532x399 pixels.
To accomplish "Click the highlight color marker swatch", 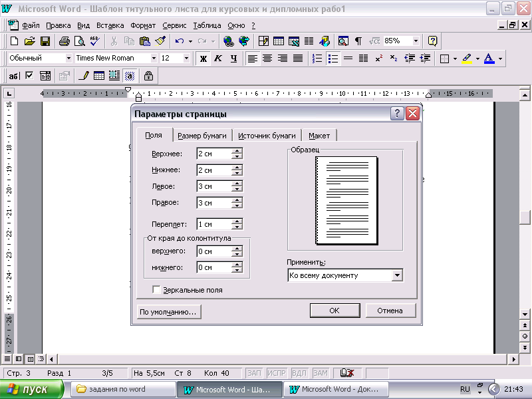I will click(x=467, y=59).
